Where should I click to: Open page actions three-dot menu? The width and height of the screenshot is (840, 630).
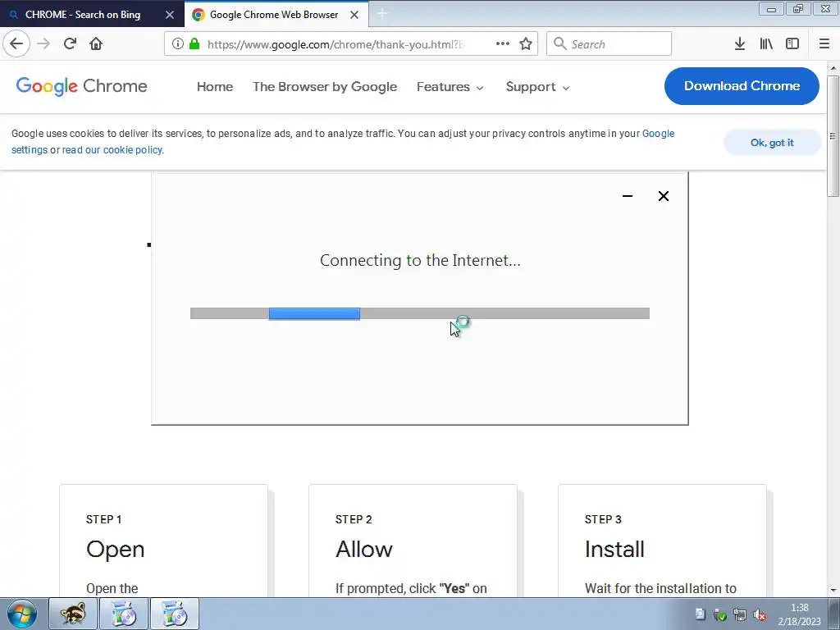click(x=503, y=43)
